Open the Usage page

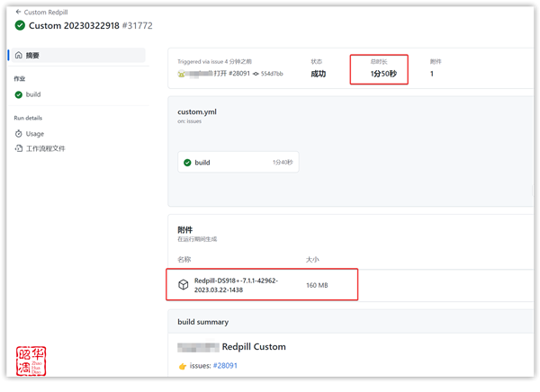35,134
